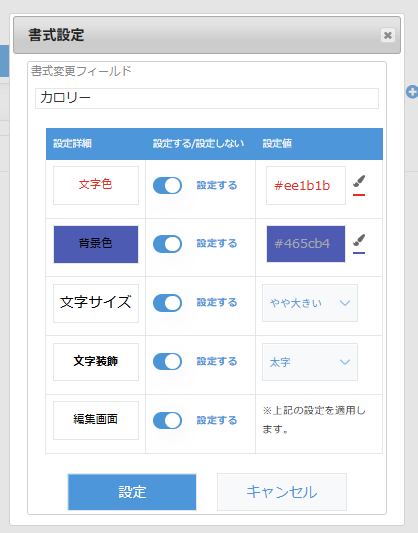Click the 設定値 column header
This screenshot has height=533, width=418.
277,144
